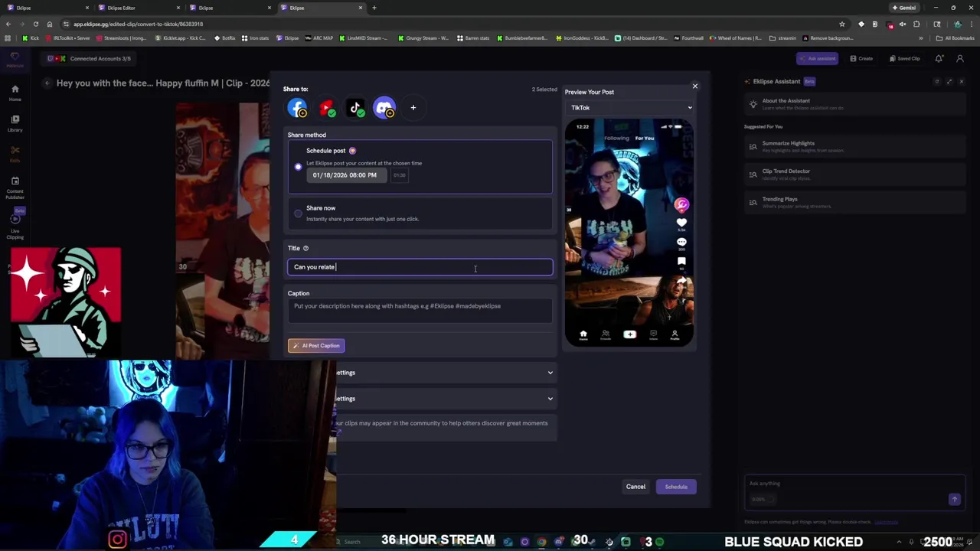
Task: Choose the Schedule post radio option
Action: [x=299, y=167]
